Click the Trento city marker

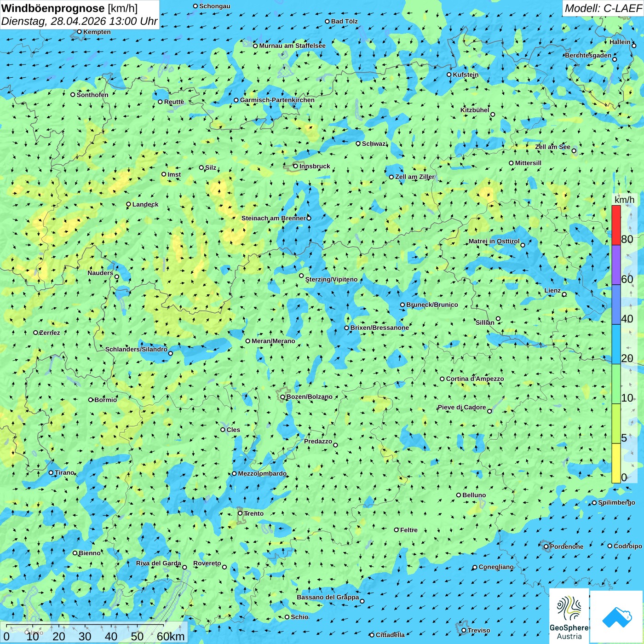(x=240, y=513)
